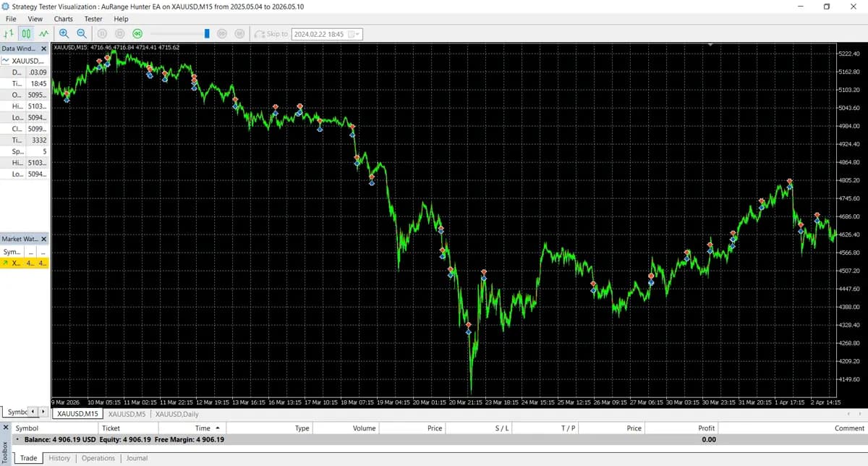Open the Charts menu
The height and width of the screenshot is (466, 868).
click(64, 19)
